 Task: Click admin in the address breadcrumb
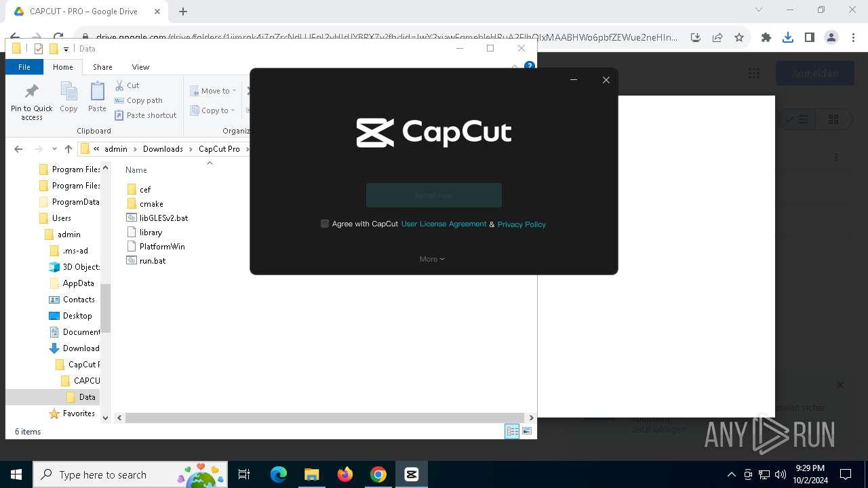116,149
